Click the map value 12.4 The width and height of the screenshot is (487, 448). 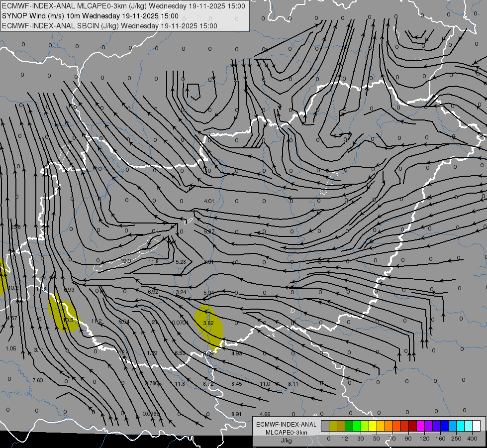coord(123,352)
